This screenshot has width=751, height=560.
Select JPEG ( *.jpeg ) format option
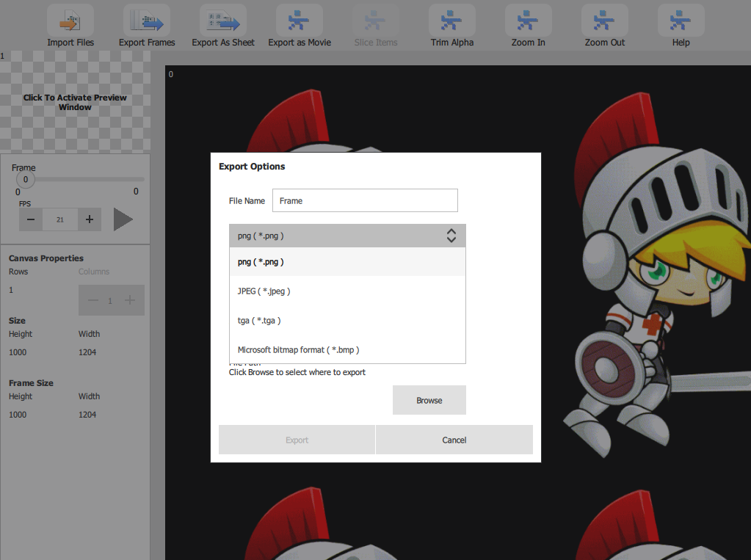(347, 291)
